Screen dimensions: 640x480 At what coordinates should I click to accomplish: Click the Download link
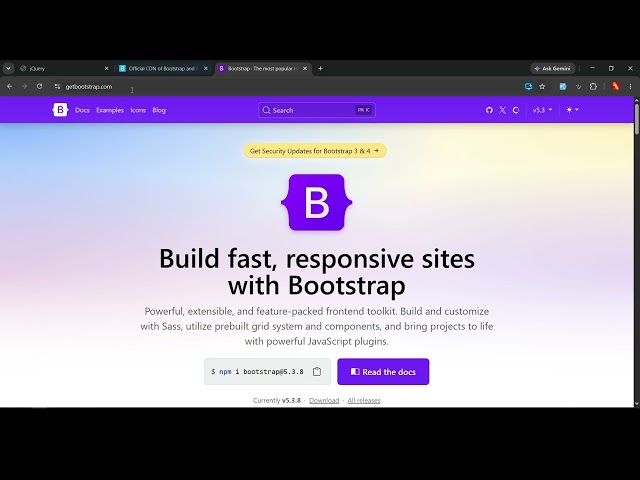point(324,400)
